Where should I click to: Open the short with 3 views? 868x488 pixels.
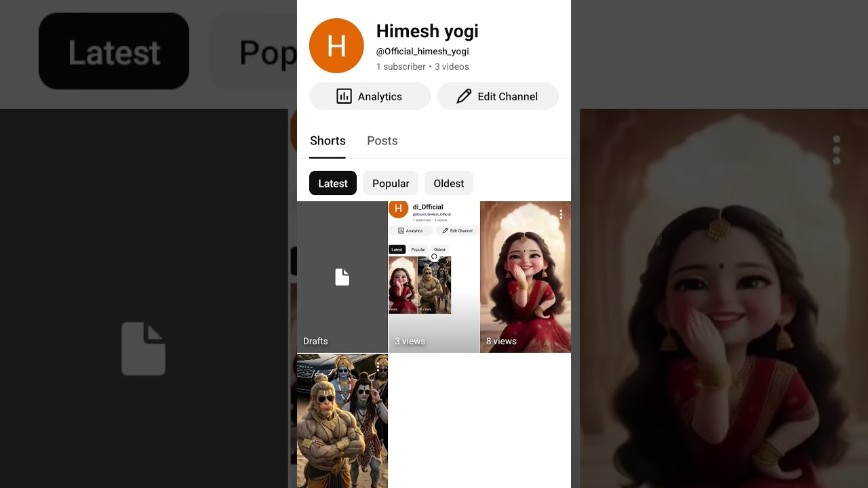[434, 277]
